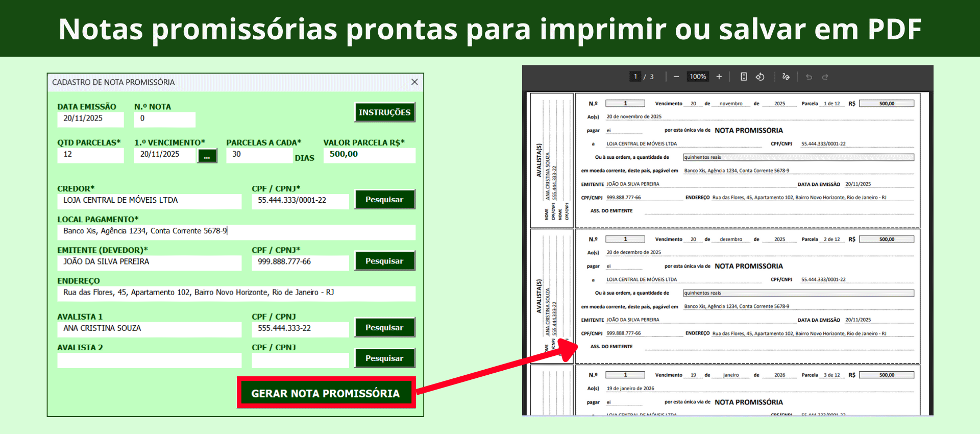This screenshot has height=434, width=980.
Task: Click Pesquisar beside the Credor CPF/CNPJ
Action: coord(384,200)
